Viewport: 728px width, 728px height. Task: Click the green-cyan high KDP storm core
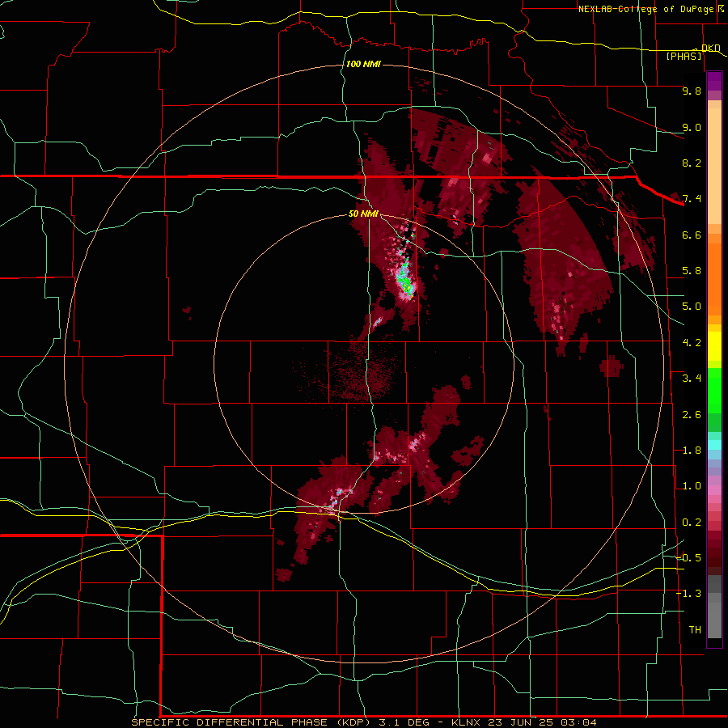tap(406, 282)
